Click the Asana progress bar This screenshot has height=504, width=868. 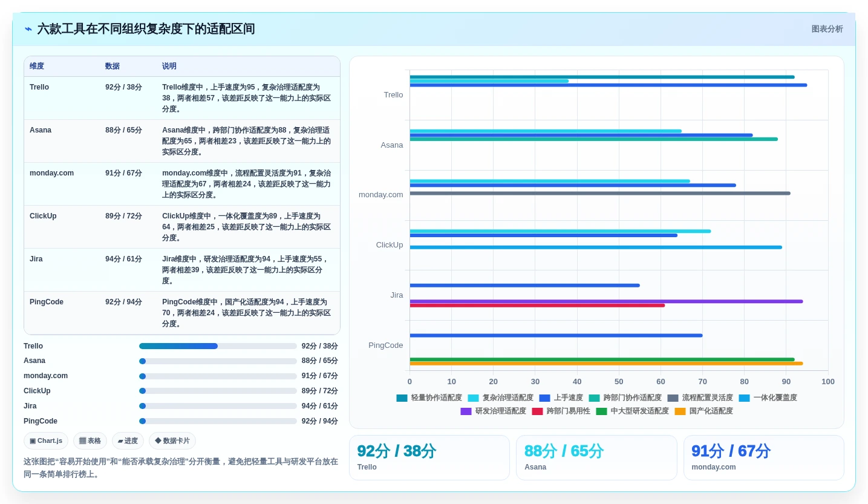(218, 361)
